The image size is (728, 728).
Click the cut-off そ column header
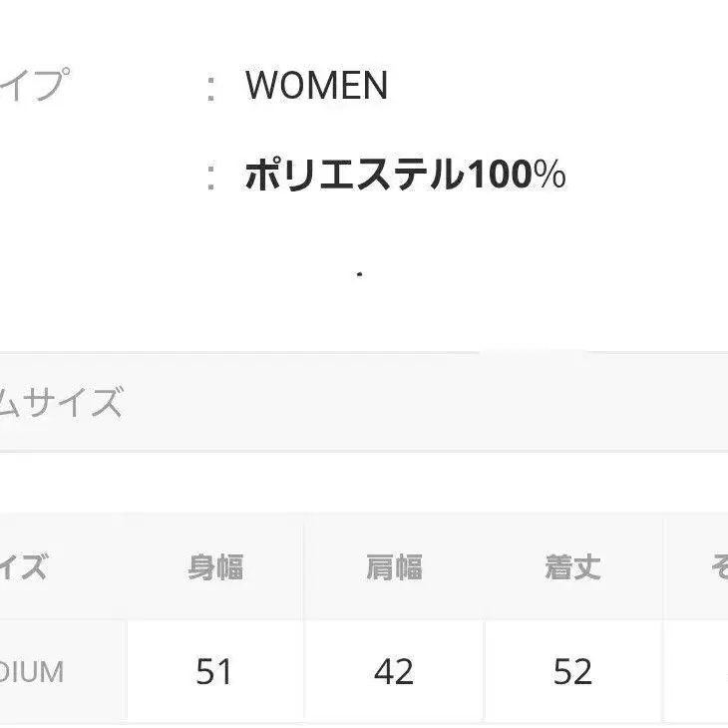click(718, 567)
